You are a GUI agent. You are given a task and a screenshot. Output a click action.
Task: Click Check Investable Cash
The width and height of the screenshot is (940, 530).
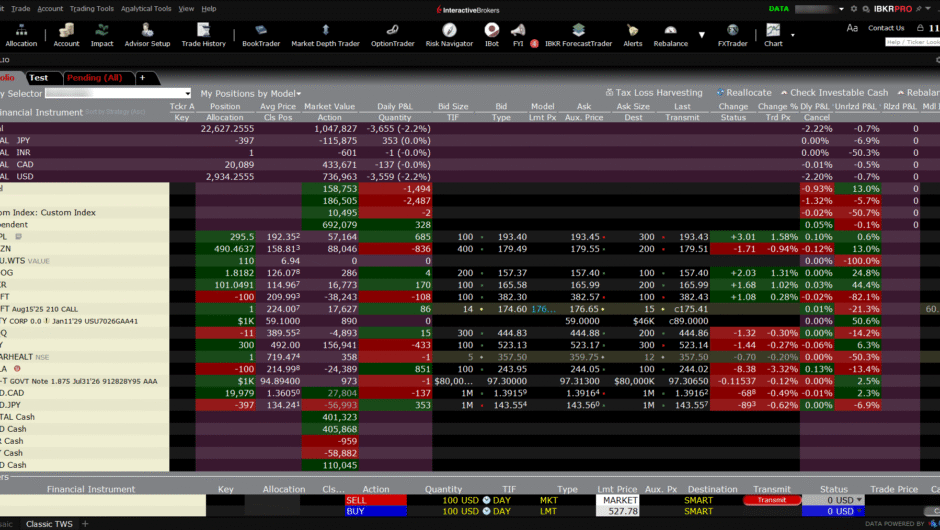pyautogui.click(x=832, y=93)
